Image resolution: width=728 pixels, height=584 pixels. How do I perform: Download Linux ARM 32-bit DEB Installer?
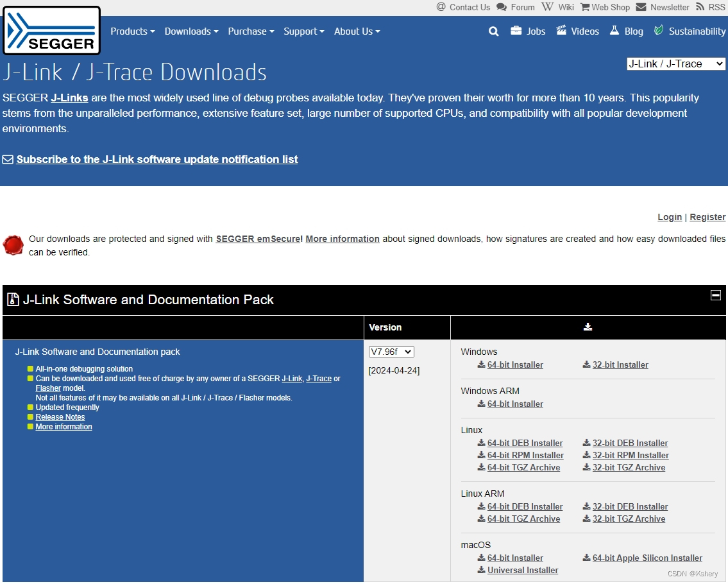coord(630,506)
